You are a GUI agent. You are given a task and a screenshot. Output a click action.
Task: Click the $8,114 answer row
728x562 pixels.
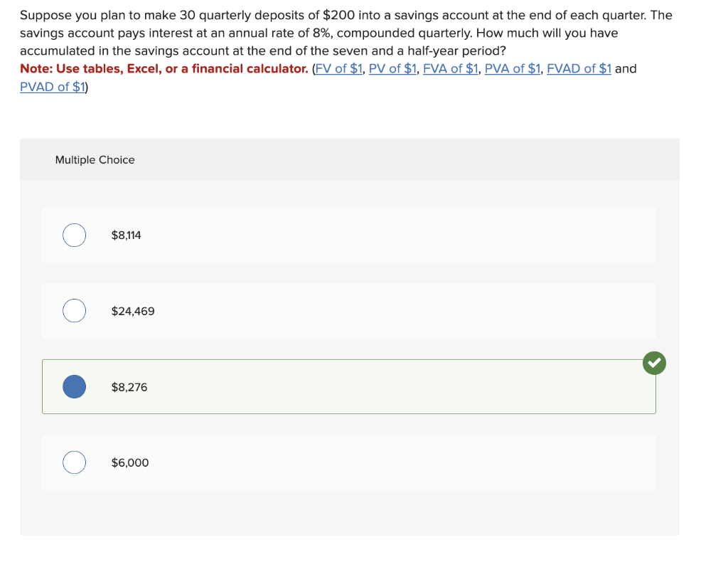349,235
